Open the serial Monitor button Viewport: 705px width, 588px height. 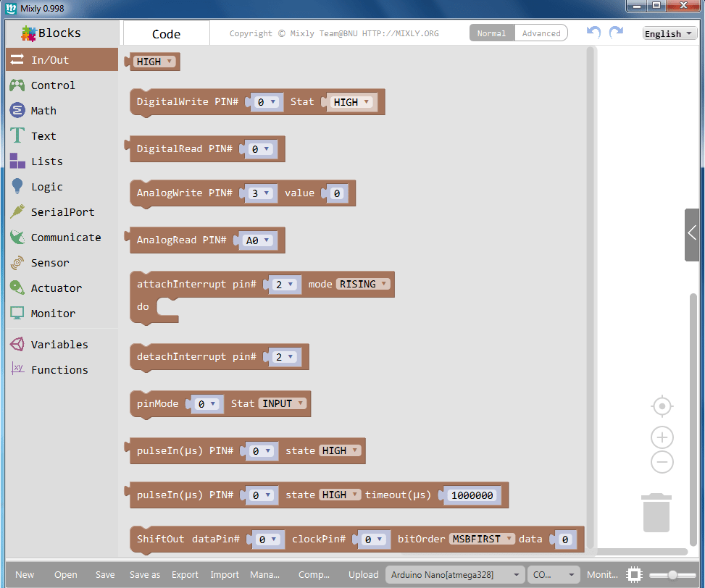pos(602,574)
